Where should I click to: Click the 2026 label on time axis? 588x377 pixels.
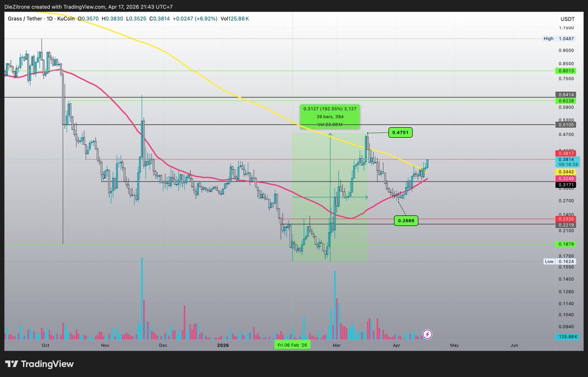[x=222, y=346]
